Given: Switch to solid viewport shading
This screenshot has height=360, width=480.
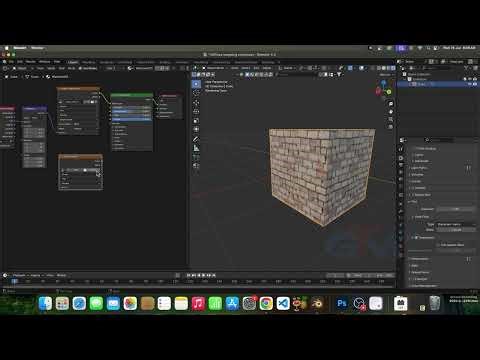Looking at the screenshot, I should [x=384, y=68].
